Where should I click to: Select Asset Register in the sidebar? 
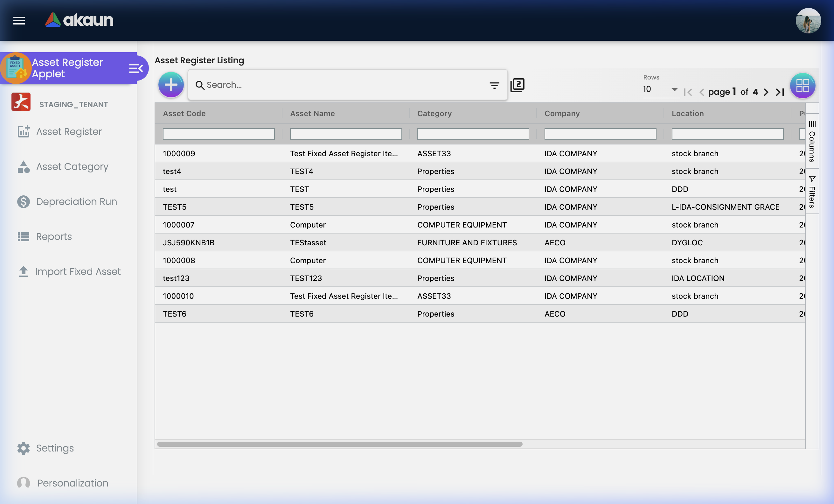coord(68,132)
